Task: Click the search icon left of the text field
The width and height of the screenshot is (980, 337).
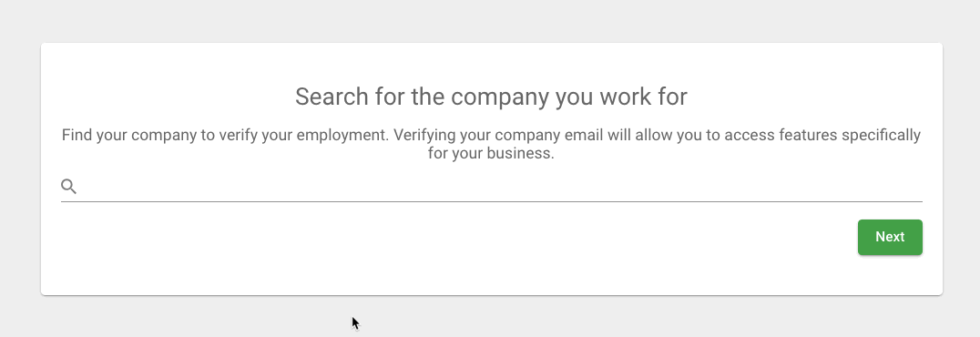Action: click(x=68, y=187)
